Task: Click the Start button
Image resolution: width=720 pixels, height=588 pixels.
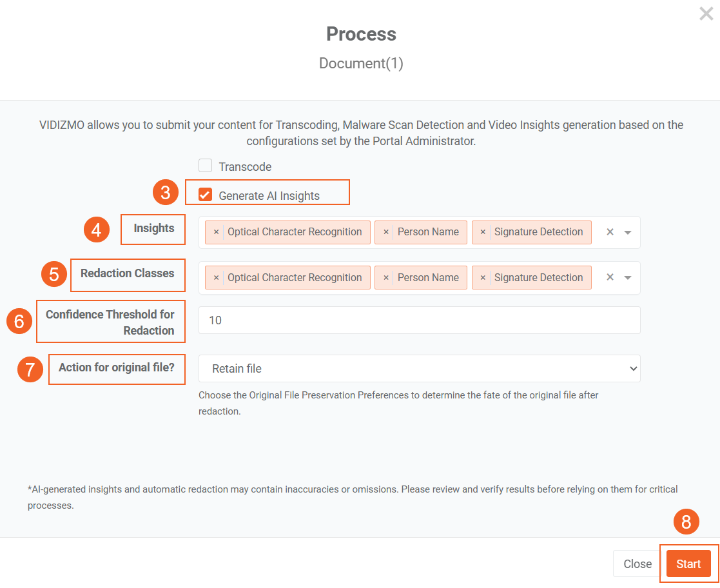Action: (x=688, y=564)
